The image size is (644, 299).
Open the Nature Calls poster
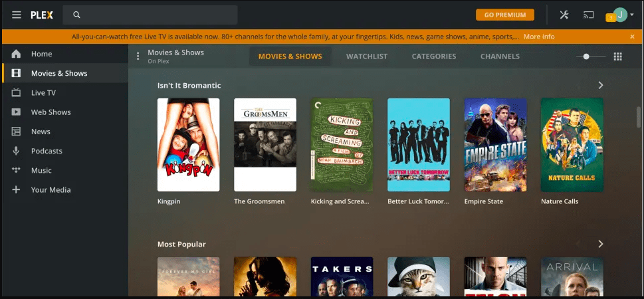[572, 145]
